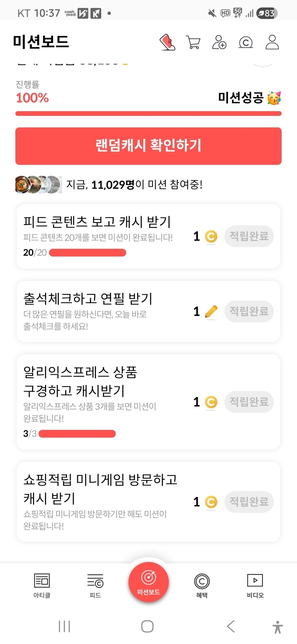The width and height of the screenshot is (297, 644).
Task: Tap the pencil reward icon
Action: pos(211,311)
